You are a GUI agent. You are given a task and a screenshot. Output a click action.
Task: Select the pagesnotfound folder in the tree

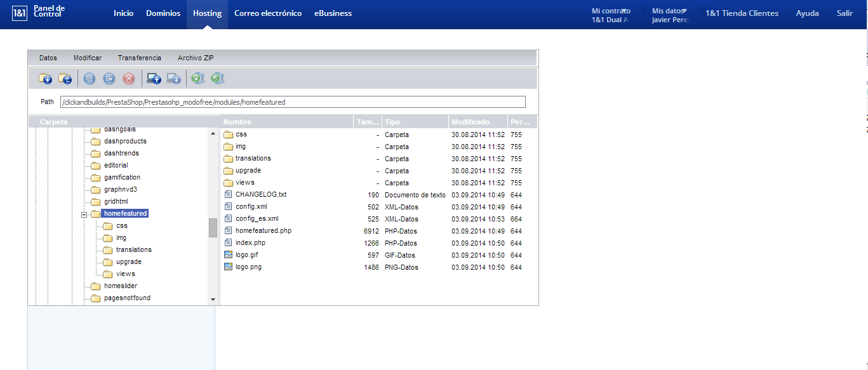(x=128, y=298)
